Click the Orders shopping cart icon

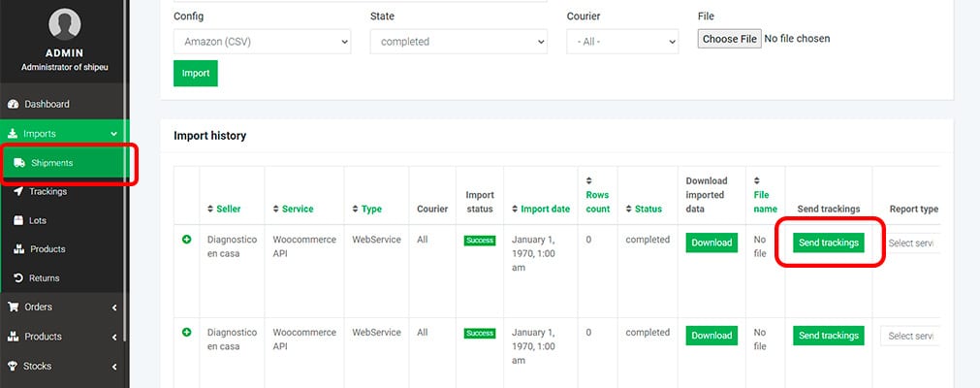(13, 307)
